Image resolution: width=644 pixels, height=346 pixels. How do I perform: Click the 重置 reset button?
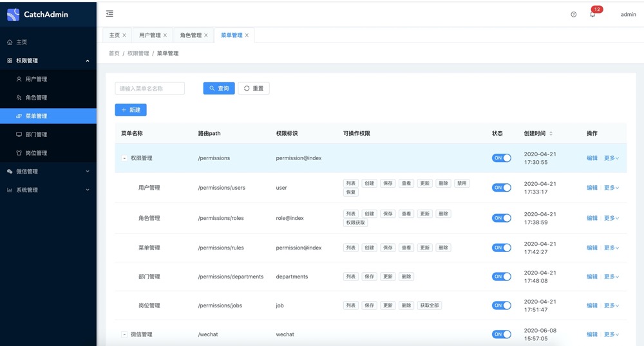[253, 88]
